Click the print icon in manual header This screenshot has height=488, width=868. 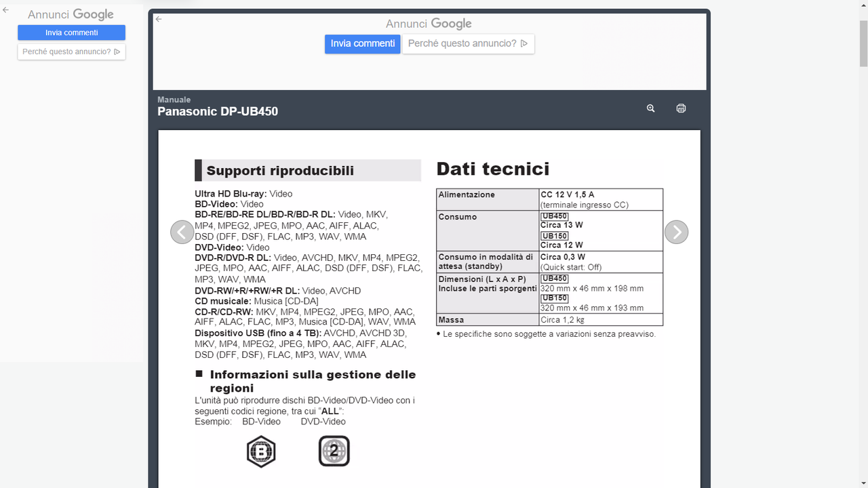pos(681,108)
